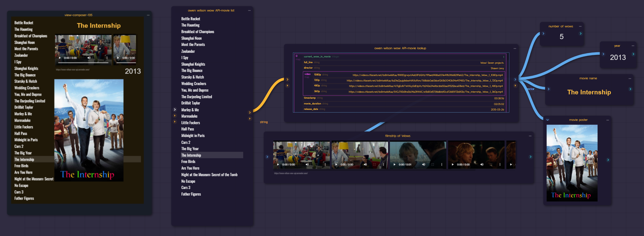
Task: Collapse the movie list node
Action: (x=249, y=10)
